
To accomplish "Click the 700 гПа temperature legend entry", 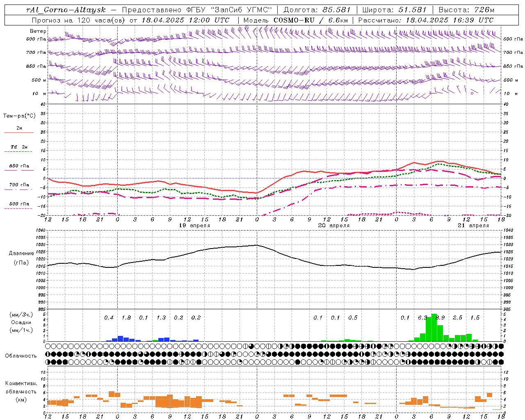I will [x=19, y=185].
